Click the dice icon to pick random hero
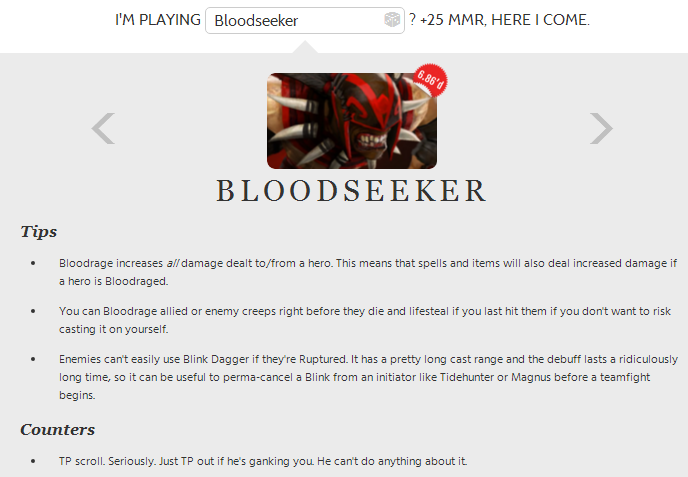688x477 pixels. tap(392, 20)
